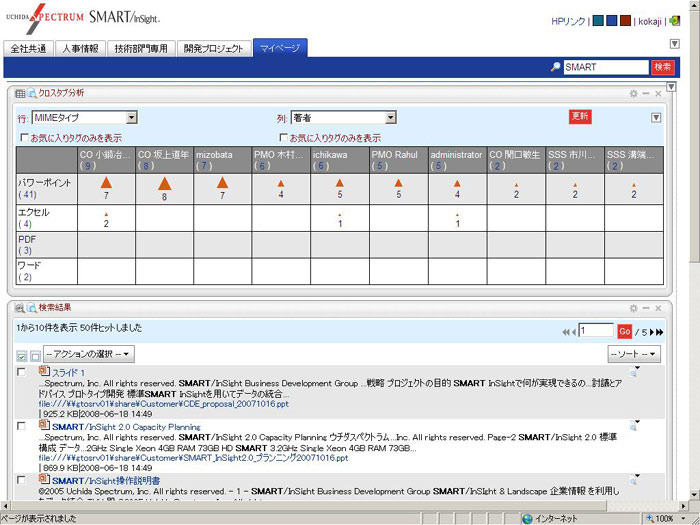Open the HPリンク link
Viewport: 700px width, 525px height.
[568, 21]
